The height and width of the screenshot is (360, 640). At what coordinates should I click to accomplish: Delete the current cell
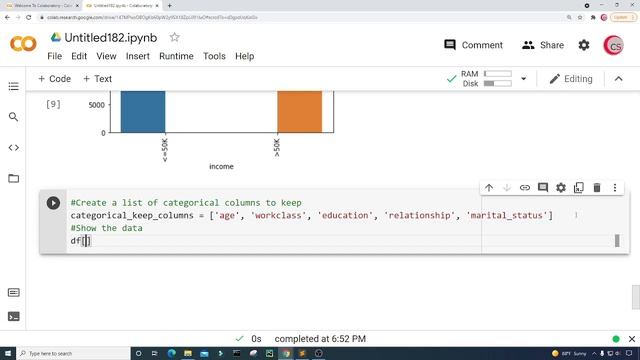597,188
